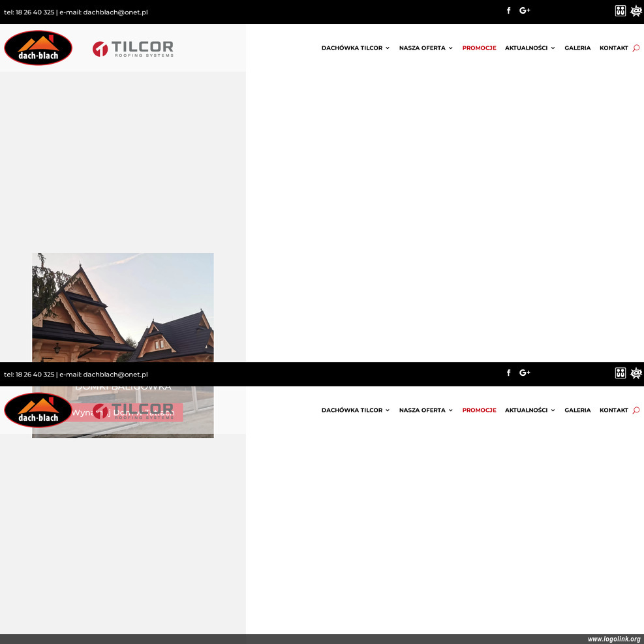
Task: Click the Tilcor Roofing Systems logo in the upper header
Action: pyautogui.click(x=132, y=49)
